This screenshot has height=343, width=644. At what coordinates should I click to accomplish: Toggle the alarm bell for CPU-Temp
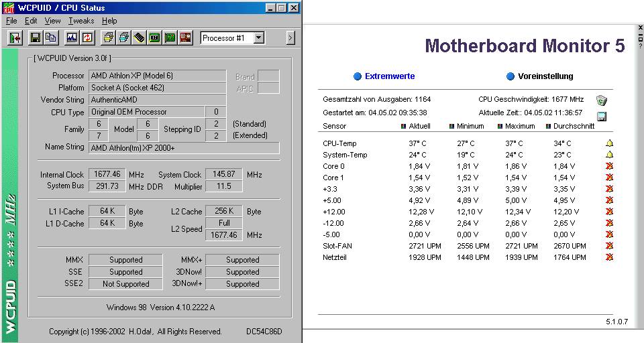[610, 143]
